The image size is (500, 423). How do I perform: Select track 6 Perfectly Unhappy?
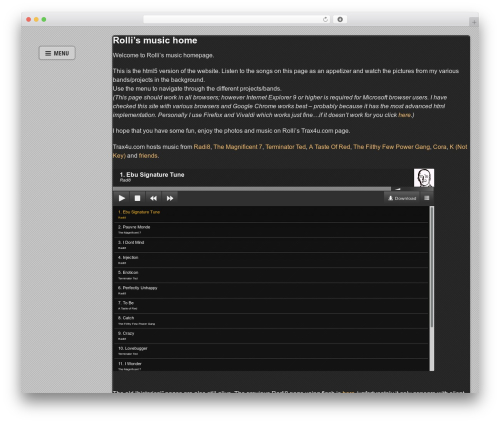pos(271,290)
